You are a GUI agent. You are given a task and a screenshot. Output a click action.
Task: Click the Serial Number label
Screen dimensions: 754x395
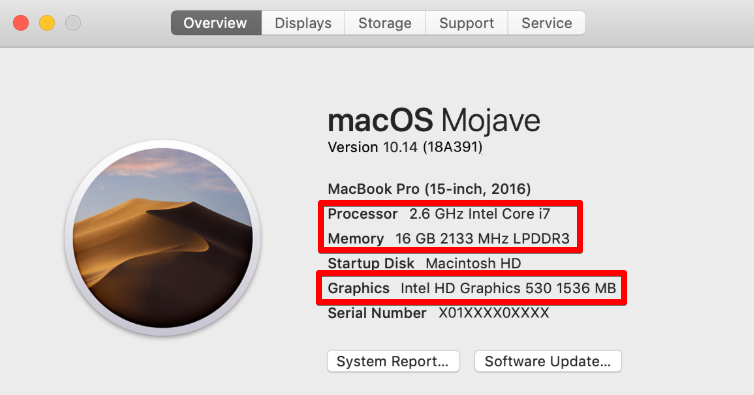(x=377, y=313)
